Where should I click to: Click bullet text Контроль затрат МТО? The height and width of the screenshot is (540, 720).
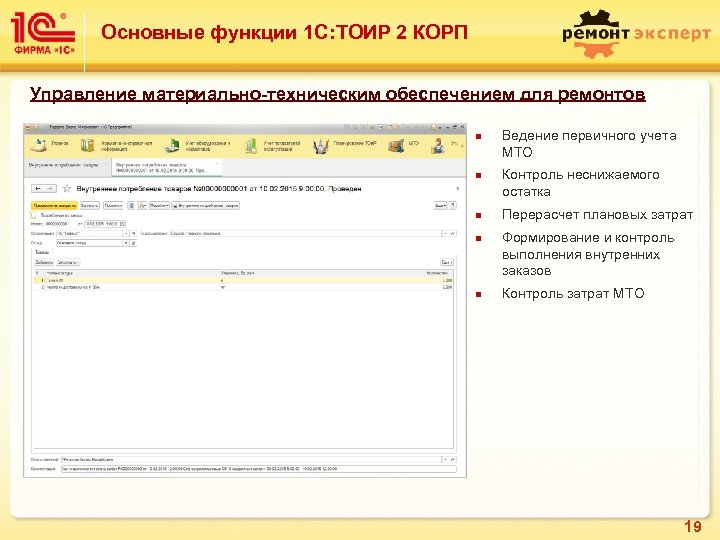573,293
